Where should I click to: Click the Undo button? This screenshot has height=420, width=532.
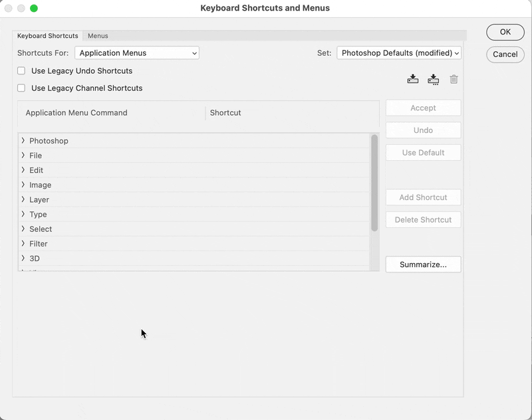coord(423,130)
